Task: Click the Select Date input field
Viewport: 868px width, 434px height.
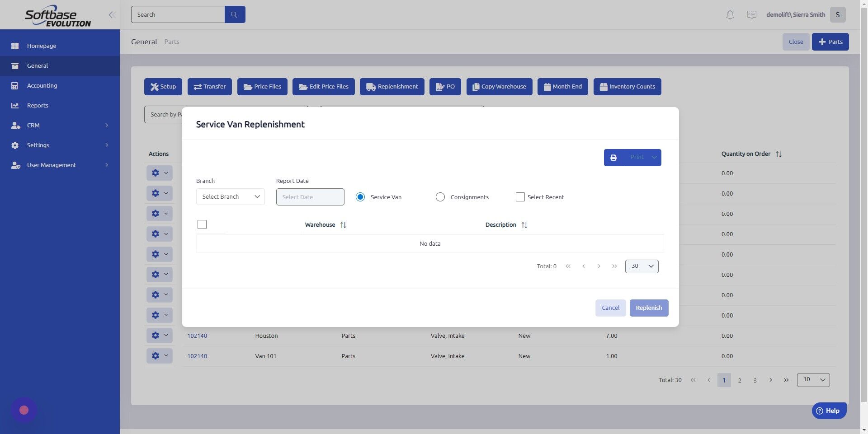Action: click(310, 196)
